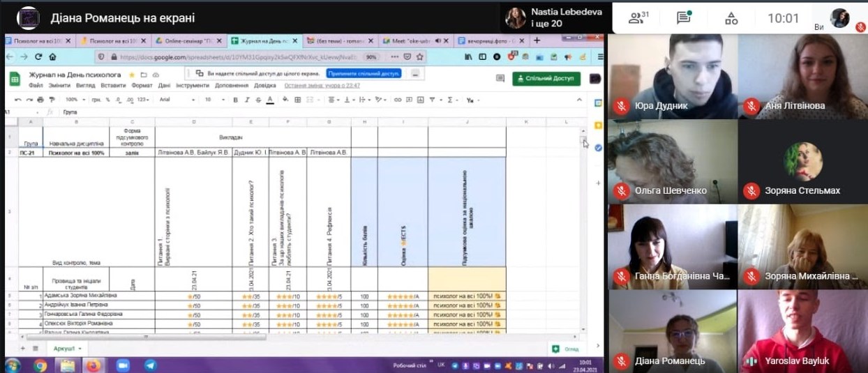Click the cell borders icon
The image size is (868, 373).
pos(298,100)
